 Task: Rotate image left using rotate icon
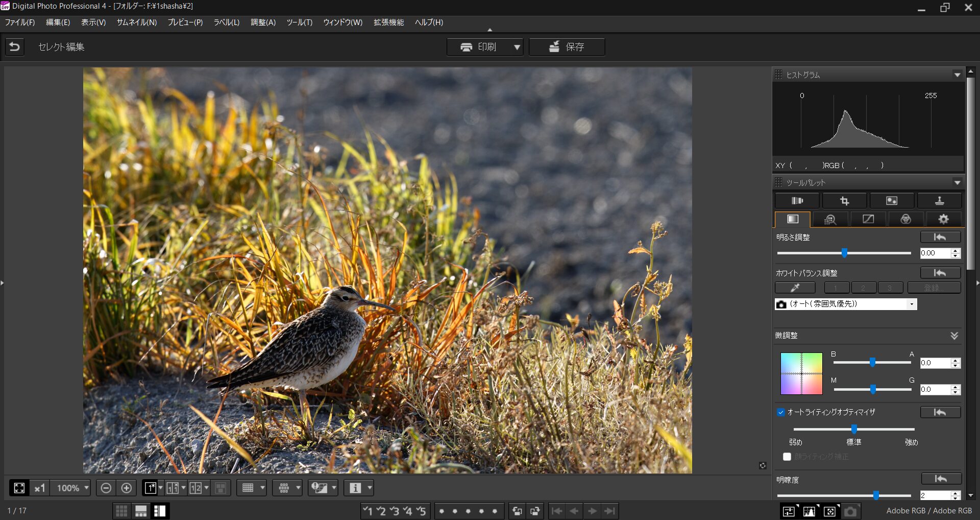[x=517, y=511]
